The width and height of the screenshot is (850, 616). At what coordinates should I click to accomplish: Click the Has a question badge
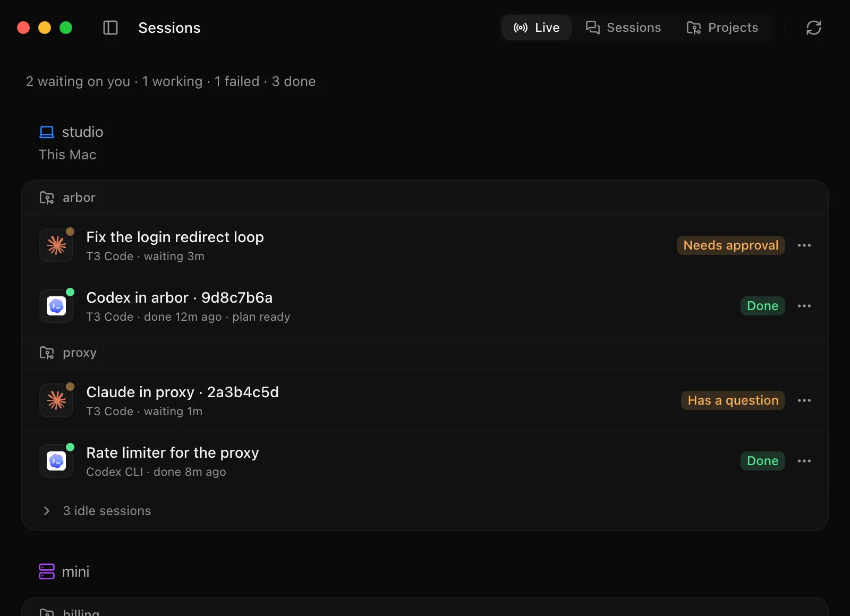click(733, 400)
